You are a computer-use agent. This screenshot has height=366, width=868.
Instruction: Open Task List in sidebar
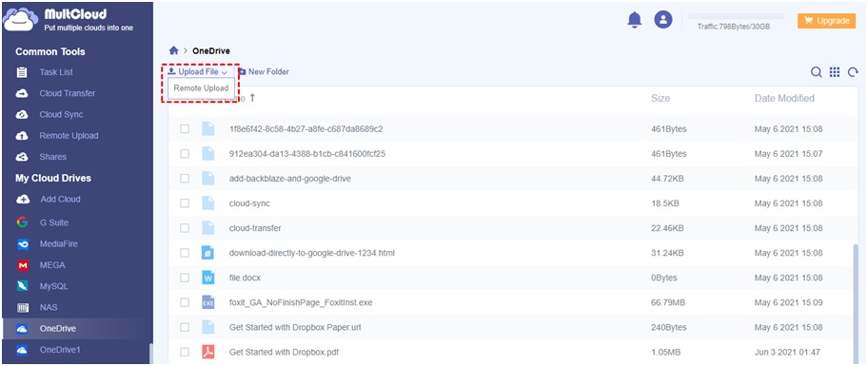[56, 72]
